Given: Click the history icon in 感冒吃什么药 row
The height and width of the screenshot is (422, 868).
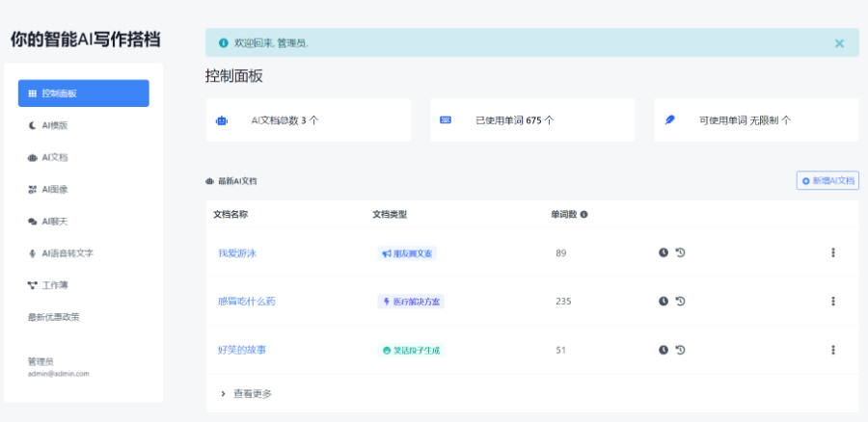Looking at the screenshot, I should coord(680,302).
